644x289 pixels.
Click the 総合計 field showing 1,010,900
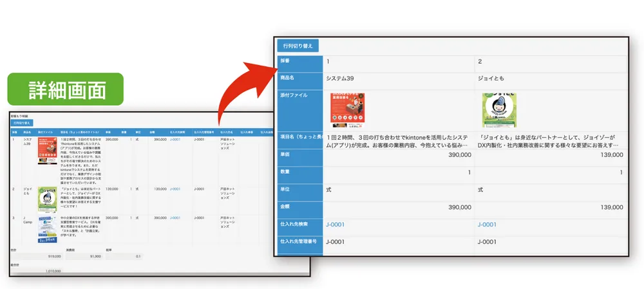(36, 272)
